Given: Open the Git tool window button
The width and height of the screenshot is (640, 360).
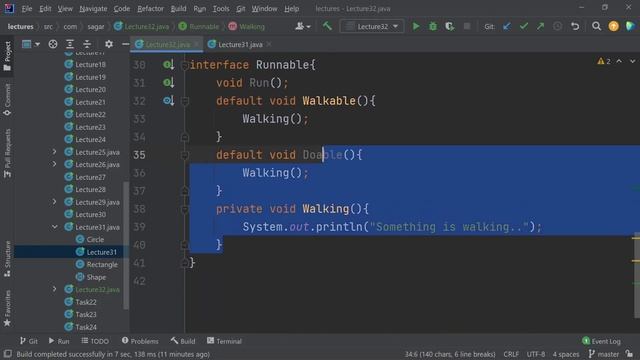Looking at the screenshot, I should [x=29, y=341].
